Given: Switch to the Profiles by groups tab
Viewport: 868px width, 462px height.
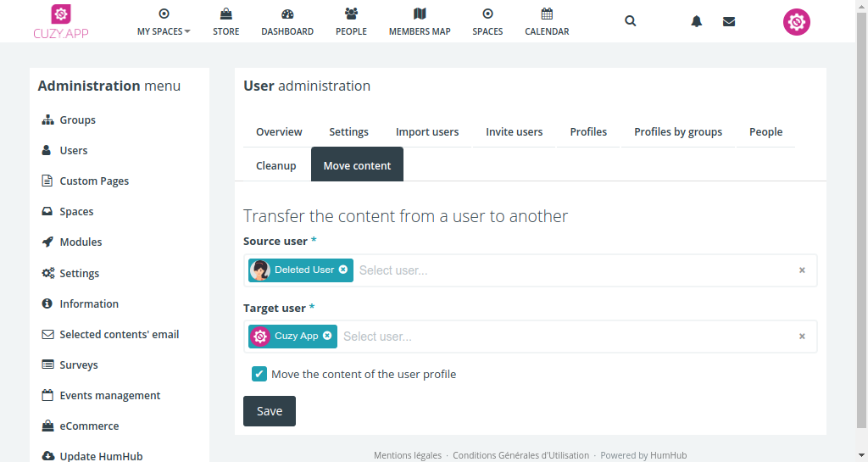Looking at the screenshot, I should pos(677,131).
